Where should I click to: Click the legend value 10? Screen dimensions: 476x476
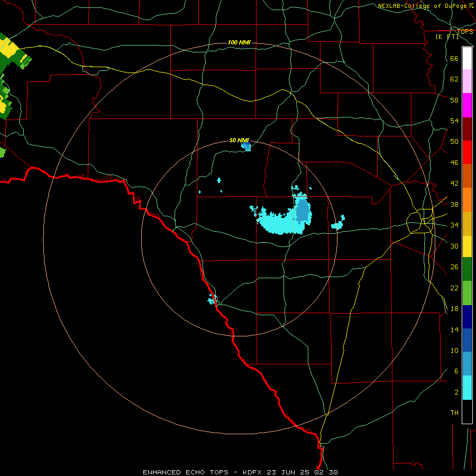pos(454,351)
